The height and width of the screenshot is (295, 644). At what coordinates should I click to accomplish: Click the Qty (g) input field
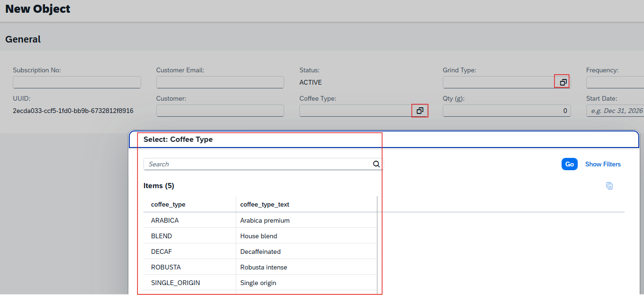pyautogui.click(x=507, y=110)
